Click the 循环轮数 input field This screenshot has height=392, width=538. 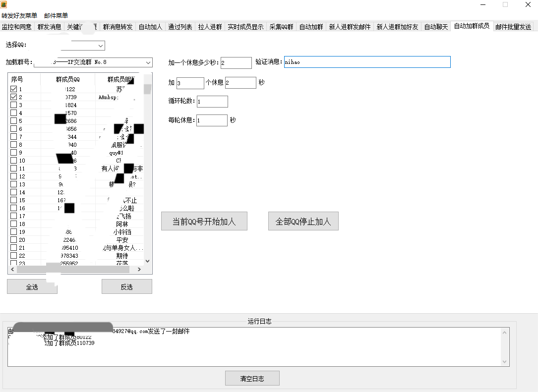(x=212, y=102)
